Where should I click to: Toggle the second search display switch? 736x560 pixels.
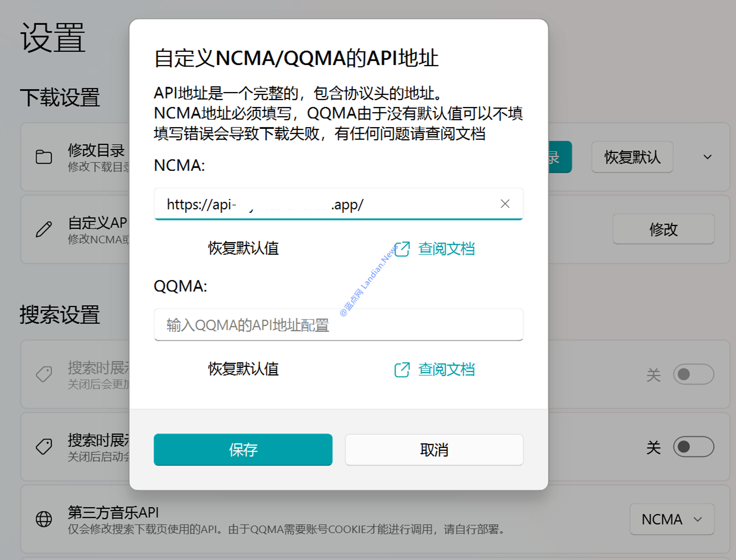tap(693, 447)
